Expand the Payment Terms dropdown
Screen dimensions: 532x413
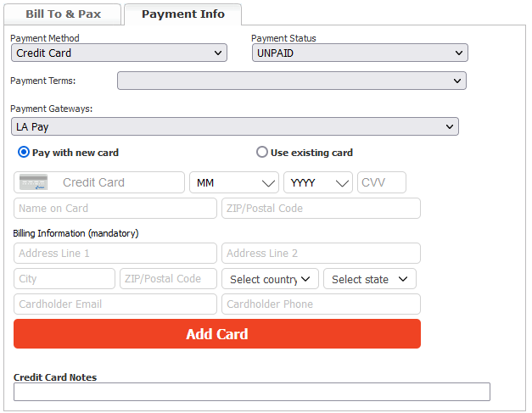tap(291, 81)
